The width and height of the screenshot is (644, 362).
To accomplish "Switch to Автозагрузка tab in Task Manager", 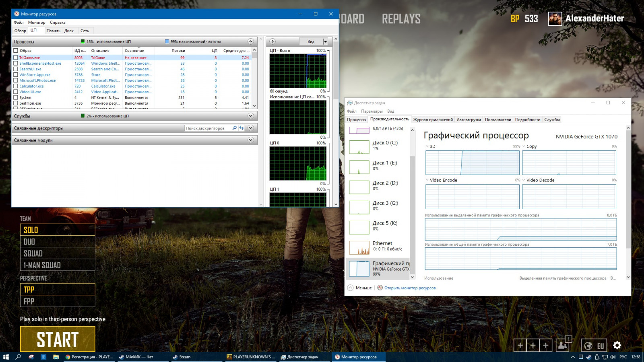I will click(469, 119).
